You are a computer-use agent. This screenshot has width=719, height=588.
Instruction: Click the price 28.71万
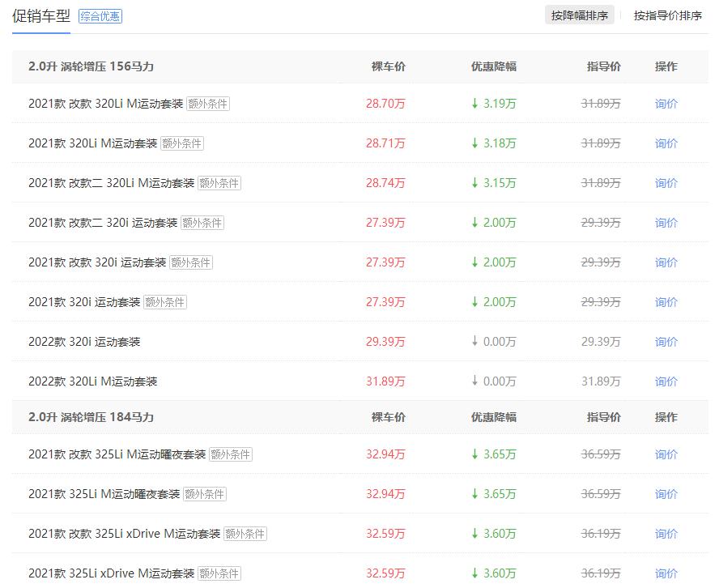[x=385, y=143]
